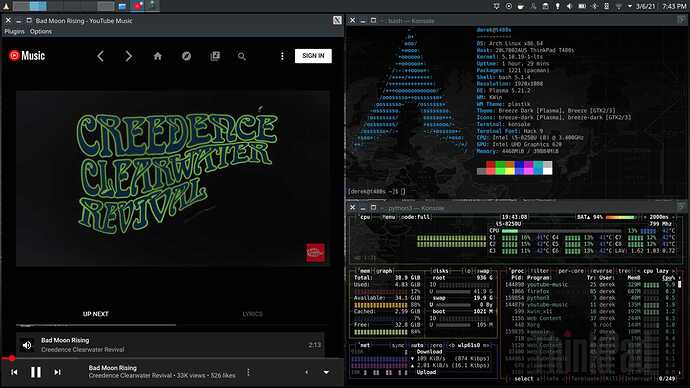Click the red playback progress knob
This screenshot has height=388, width=690.
point(12,359)
